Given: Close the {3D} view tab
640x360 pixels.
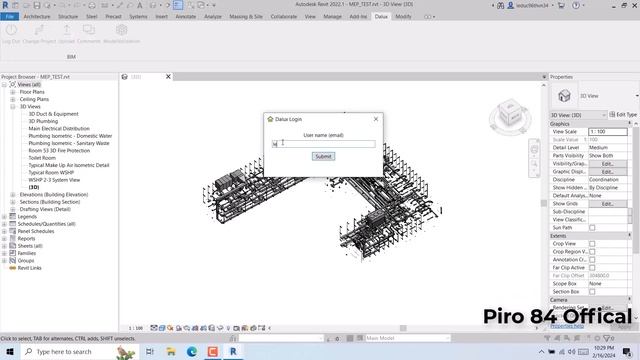Looking at the screenshot, I should 168,77.
